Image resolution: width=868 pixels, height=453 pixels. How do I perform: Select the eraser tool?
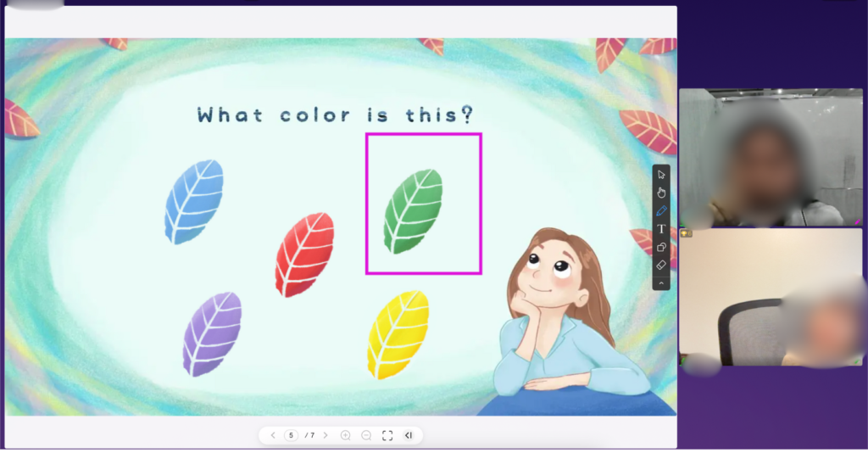pos(661,266)
